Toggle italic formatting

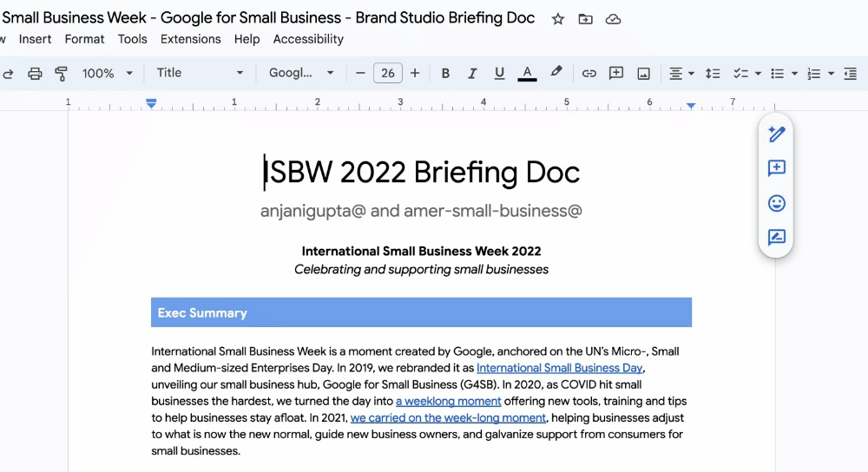(472, 74)
